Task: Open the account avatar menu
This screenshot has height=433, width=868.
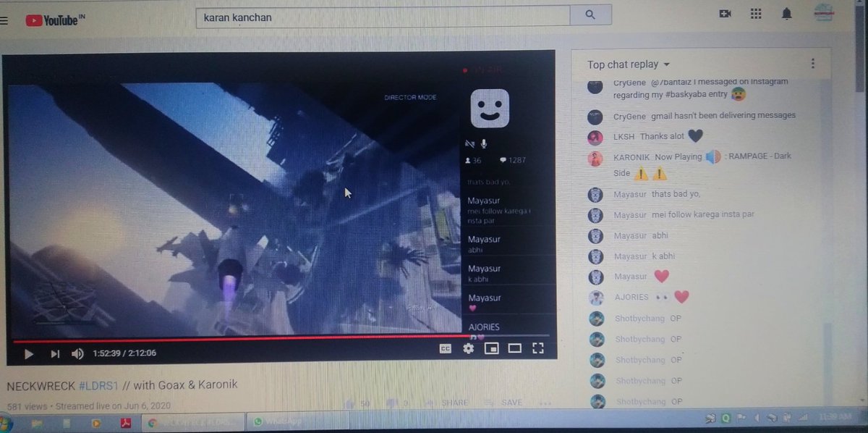Action: pos(824,12)
